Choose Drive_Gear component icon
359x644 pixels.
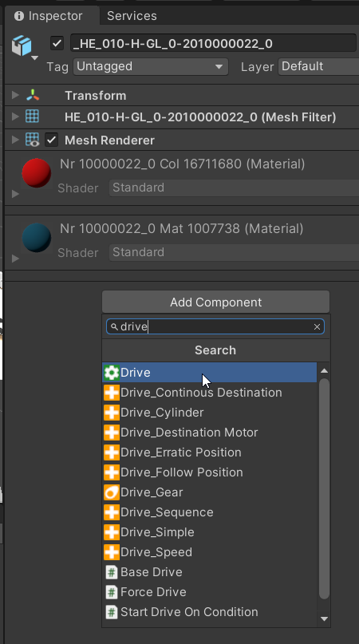(112, 492)
